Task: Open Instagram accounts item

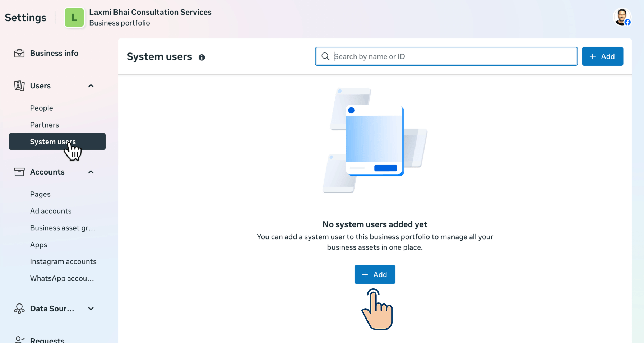Action: pyautogui.click(x=63, y=262)
